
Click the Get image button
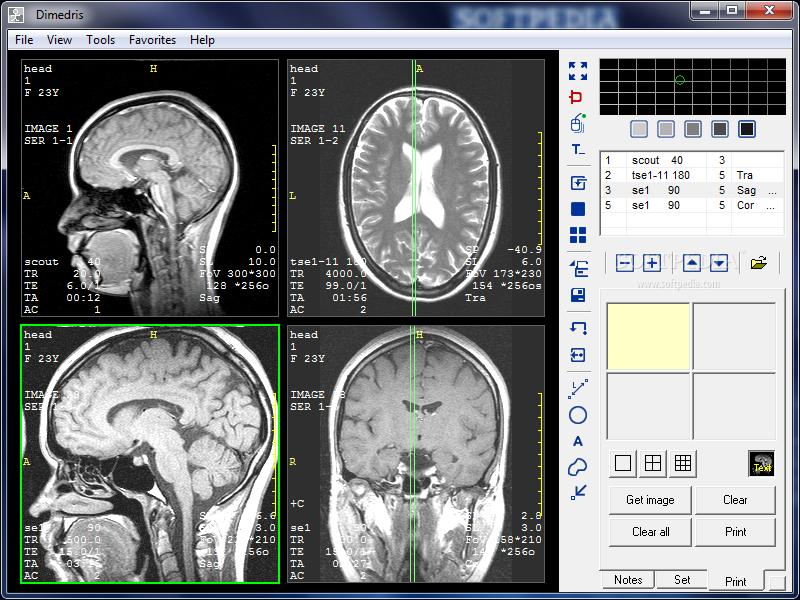tap(650, 500)
